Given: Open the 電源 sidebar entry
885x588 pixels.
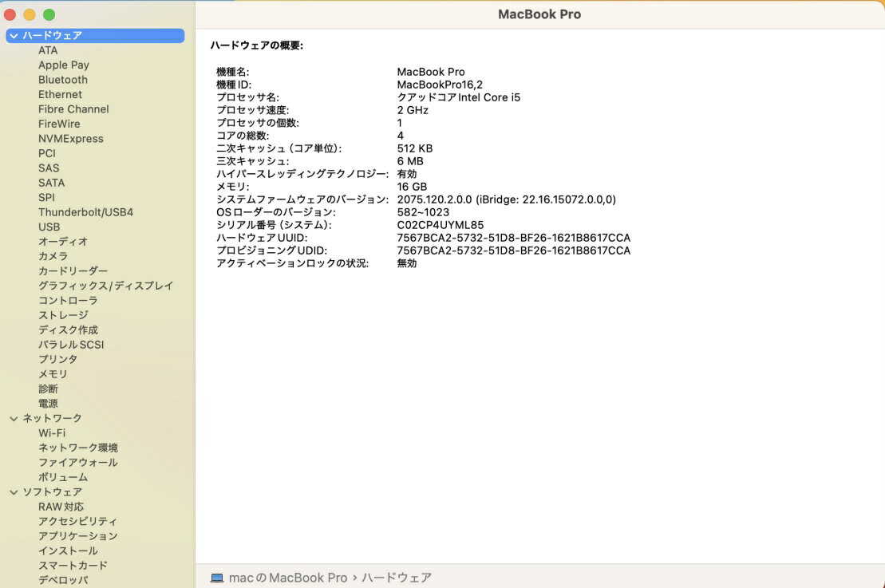Looking at the screenshot, I should click(x=48, y=404).
